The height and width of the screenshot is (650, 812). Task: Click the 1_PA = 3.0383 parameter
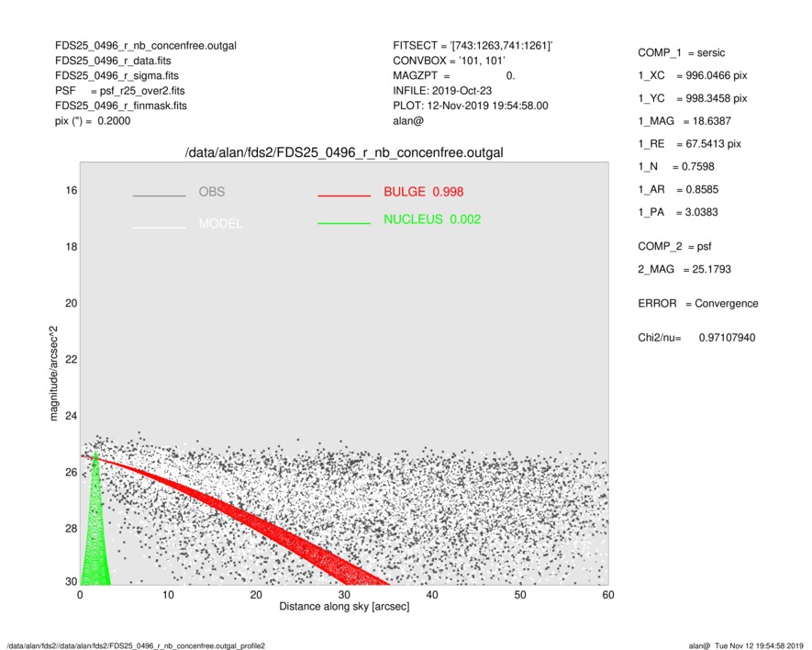pyautogui.click(x=677, y=212)
